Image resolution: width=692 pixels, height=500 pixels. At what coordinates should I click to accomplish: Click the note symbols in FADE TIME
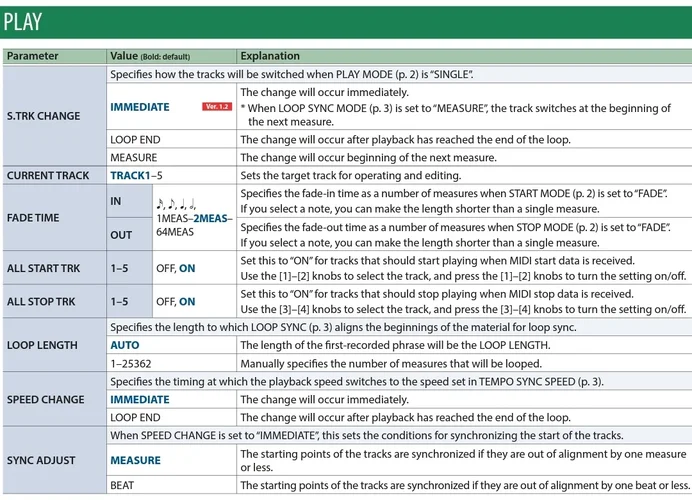[176, 204]
